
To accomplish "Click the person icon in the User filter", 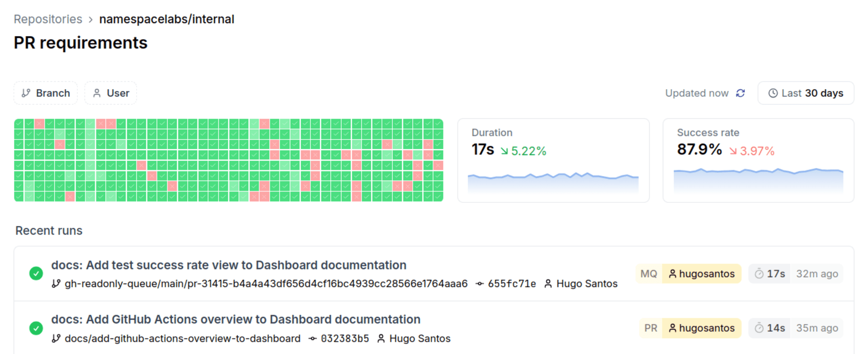I will pyautogui.click(x=97, y=93).
